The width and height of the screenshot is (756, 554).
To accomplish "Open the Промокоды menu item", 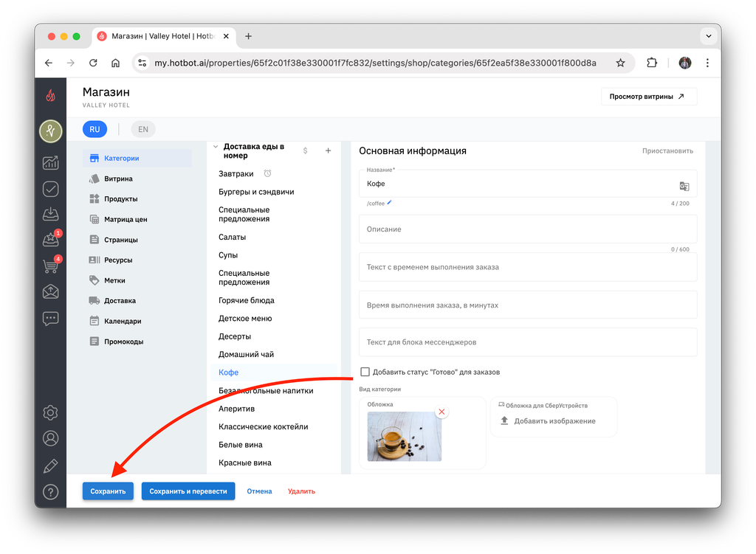I will 137,342.
